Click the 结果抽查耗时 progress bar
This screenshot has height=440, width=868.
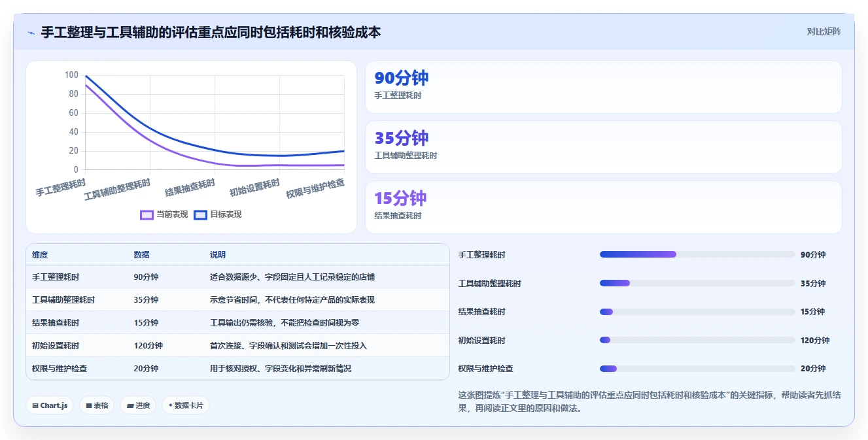point(697,312)
